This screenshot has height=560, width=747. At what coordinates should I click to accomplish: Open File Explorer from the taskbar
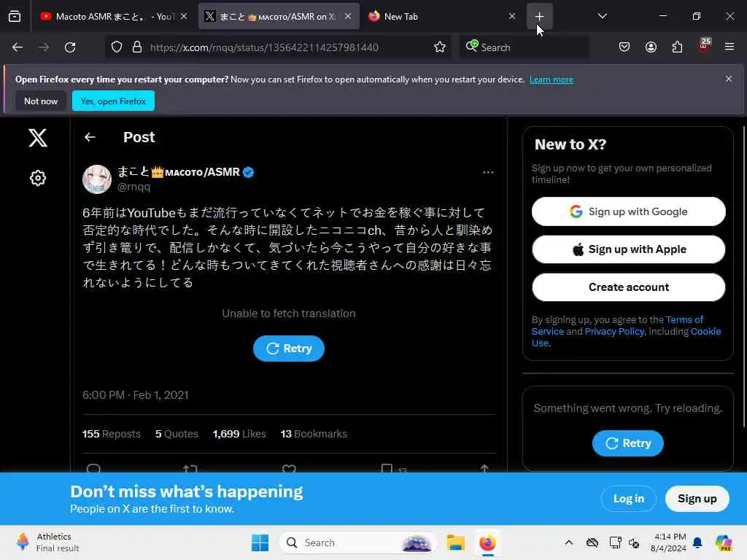455,542
